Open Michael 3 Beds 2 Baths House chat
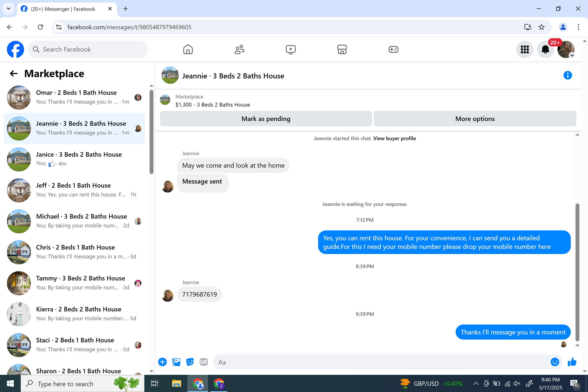This screenshot has height=392, width=588. [x=74, y=221]
